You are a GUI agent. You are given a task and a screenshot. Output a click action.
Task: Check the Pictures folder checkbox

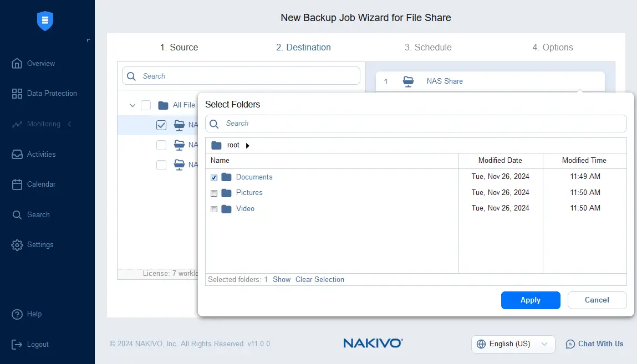(x=214, y=193)
